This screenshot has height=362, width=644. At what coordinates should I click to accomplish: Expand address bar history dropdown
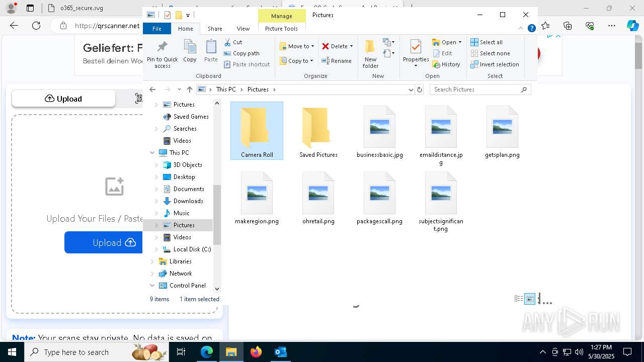411,89
